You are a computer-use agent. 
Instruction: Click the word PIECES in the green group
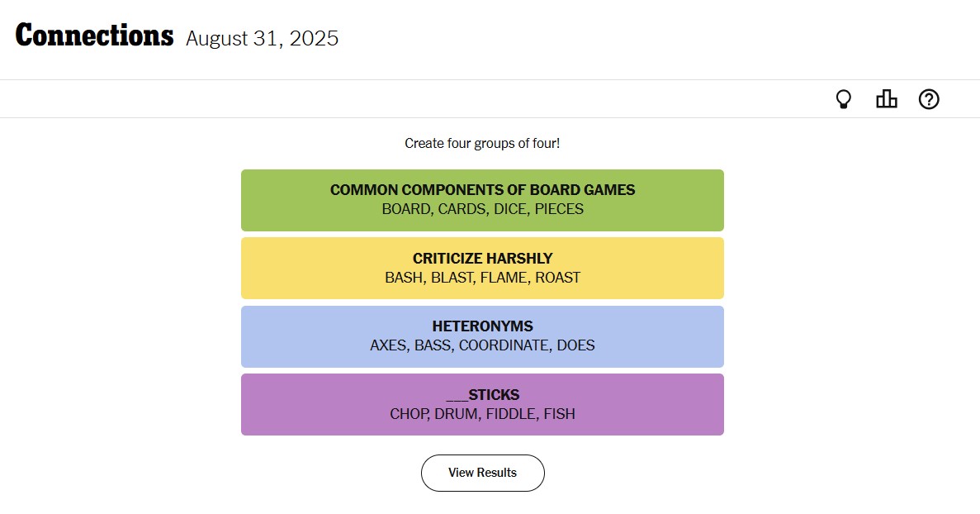coord(559,210)
